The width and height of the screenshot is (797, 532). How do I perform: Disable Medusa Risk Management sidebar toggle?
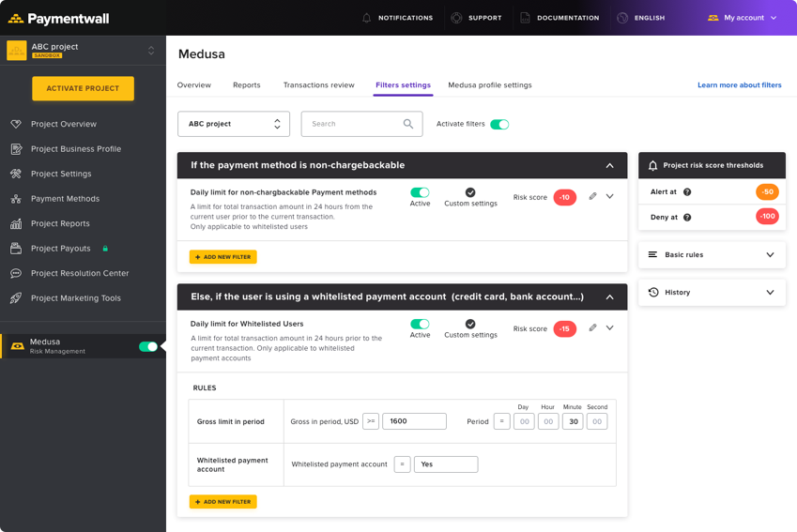[x=148, y=346]
